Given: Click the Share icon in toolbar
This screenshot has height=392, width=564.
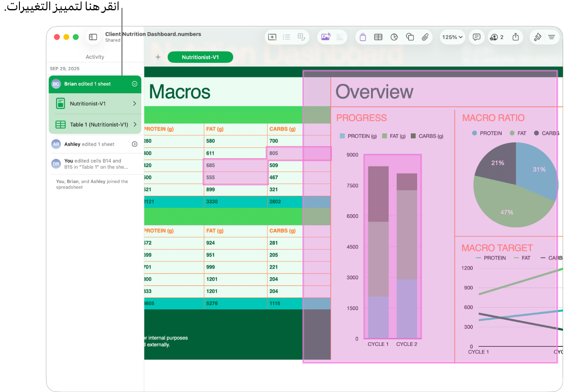Looking at the screenshot, I should coord(516,37).
